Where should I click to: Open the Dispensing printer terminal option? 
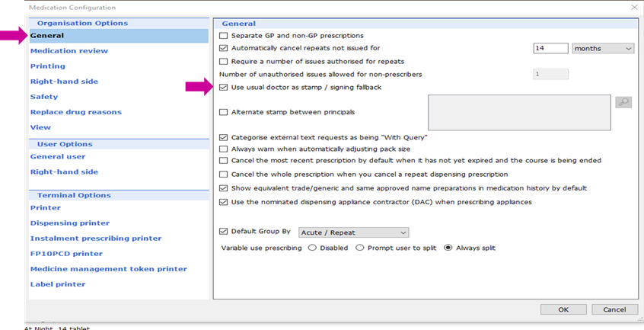[x=70, y=223]
